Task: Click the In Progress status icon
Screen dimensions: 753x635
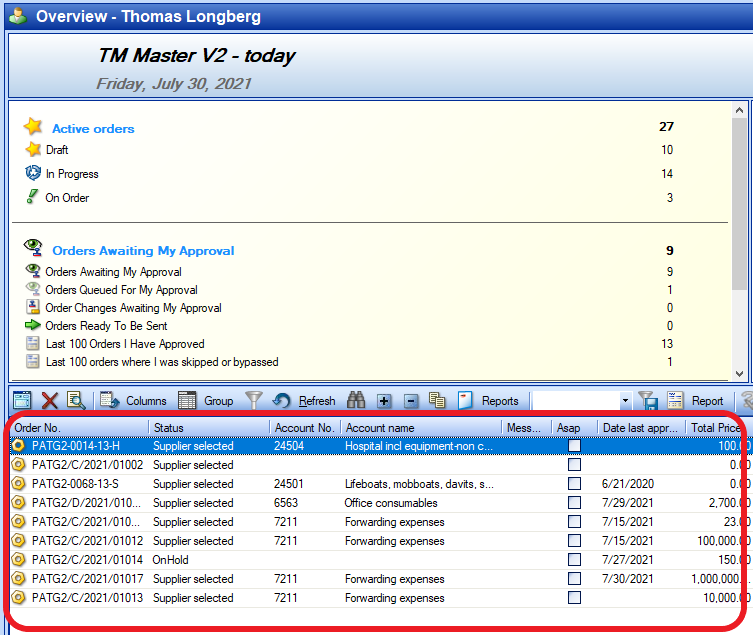Action: pyautogui.click(x=33, y=172)
